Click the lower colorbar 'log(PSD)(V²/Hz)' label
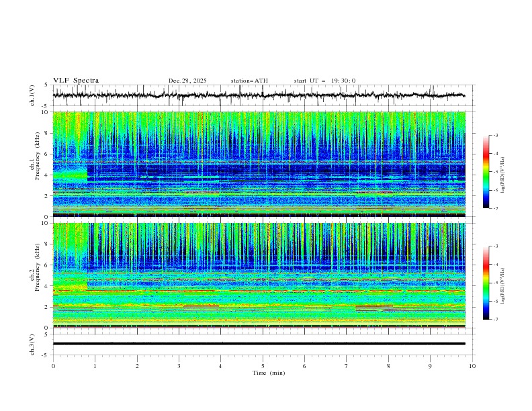532x411 pixels. point(503,285)
